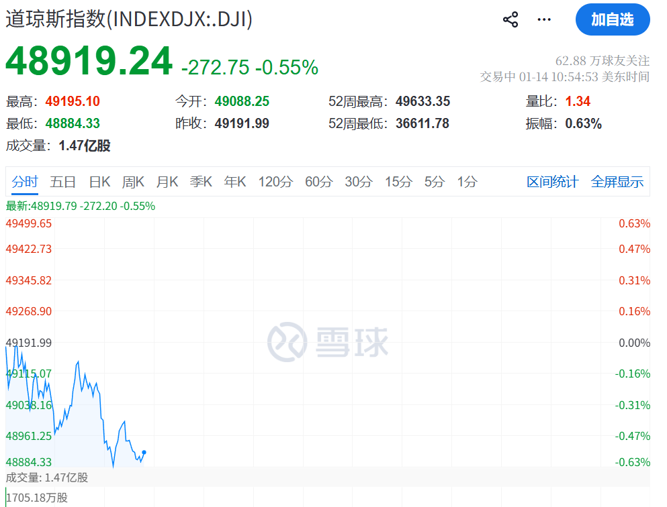Click 全屏显示 to view fullscreen
The width and height of the screenshot is (667, 507).
coord(617,181)
